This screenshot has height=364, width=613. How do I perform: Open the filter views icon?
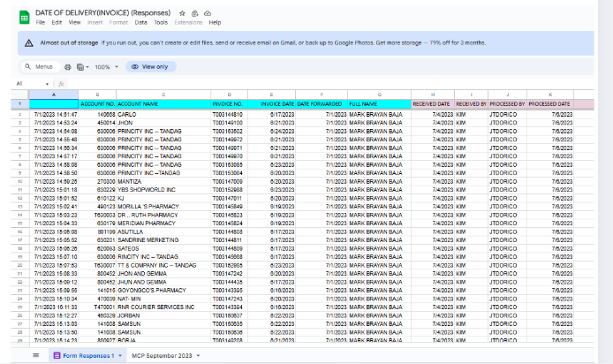(80, 67)
